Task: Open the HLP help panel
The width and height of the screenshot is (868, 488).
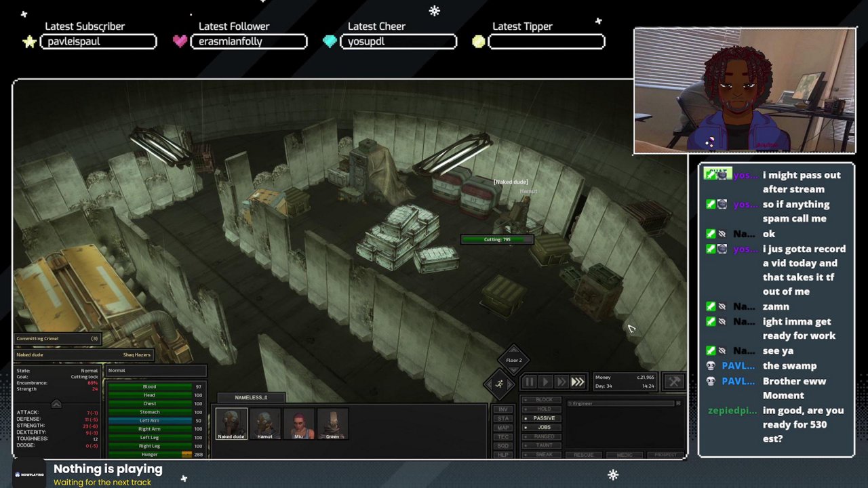Action: click(x=503, y=455)
